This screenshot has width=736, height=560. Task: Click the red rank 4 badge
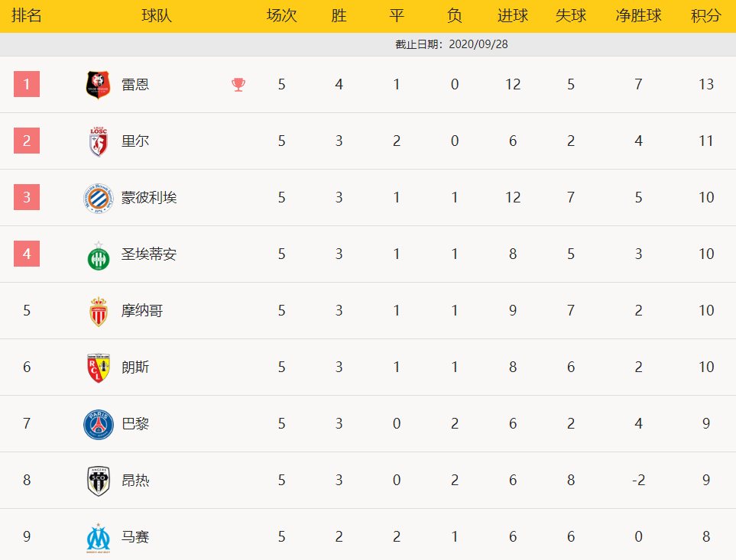[x=27, y=254]
